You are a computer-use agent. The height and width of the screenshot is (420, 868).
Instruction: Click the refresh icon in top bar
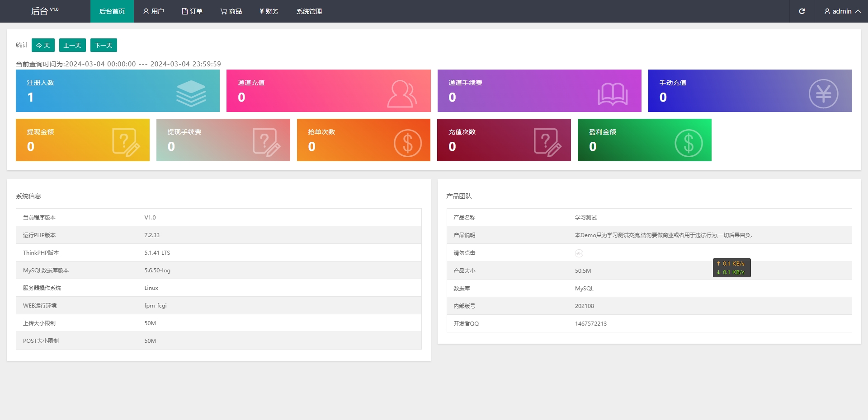[802, 11]
